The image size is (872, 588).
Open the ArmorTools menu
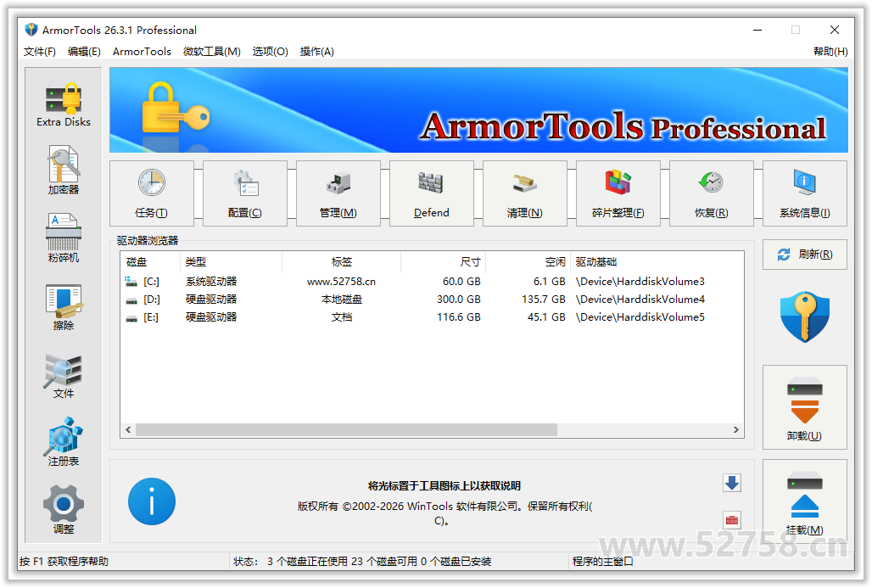[x=142, y=51]
